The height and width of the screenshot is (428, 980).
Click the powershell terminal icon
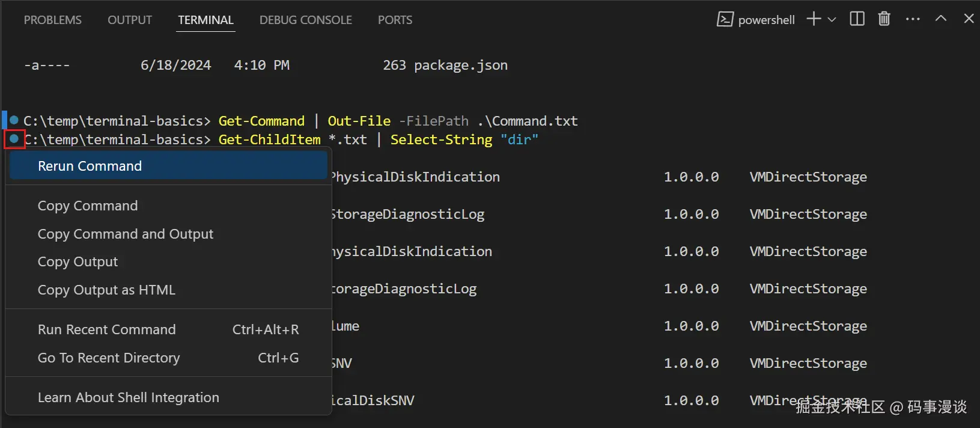pos(725,20)
